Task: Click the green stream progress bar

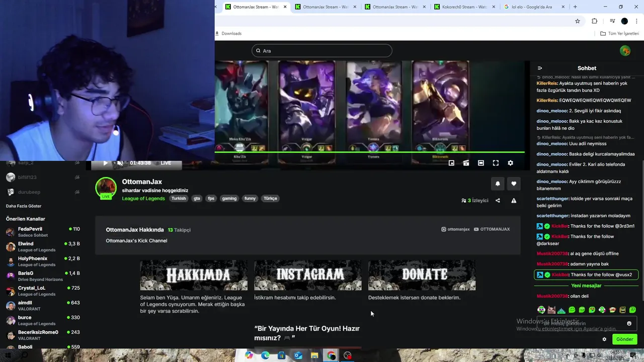Action: pyautogui.click(x=369, y=152)
